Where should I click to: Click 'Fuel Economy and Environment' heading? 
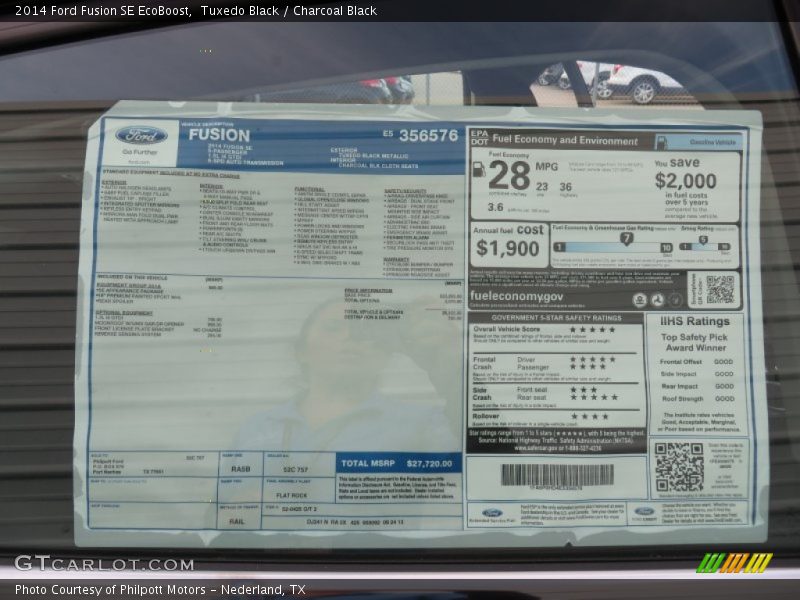(565, 140)
